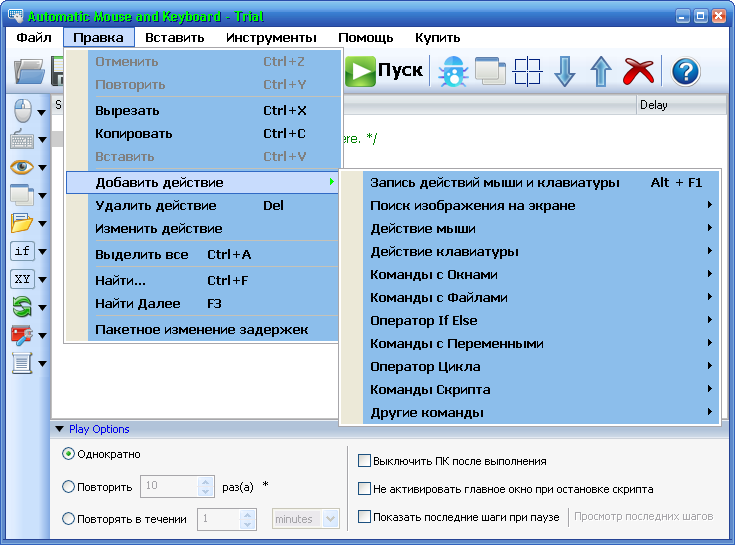Select the Повторить radio button

[68, 486]
